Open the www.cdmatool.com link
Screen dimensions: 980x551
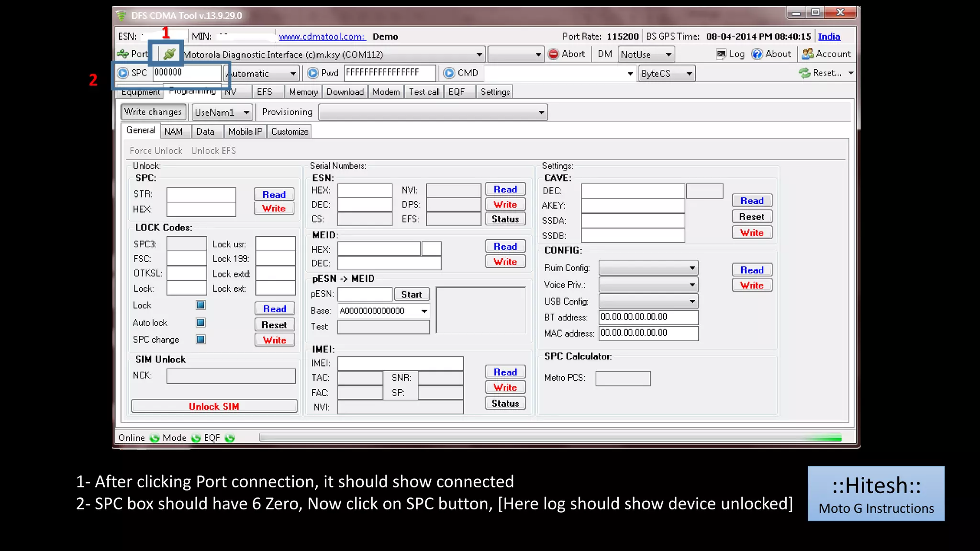[322, 36]
